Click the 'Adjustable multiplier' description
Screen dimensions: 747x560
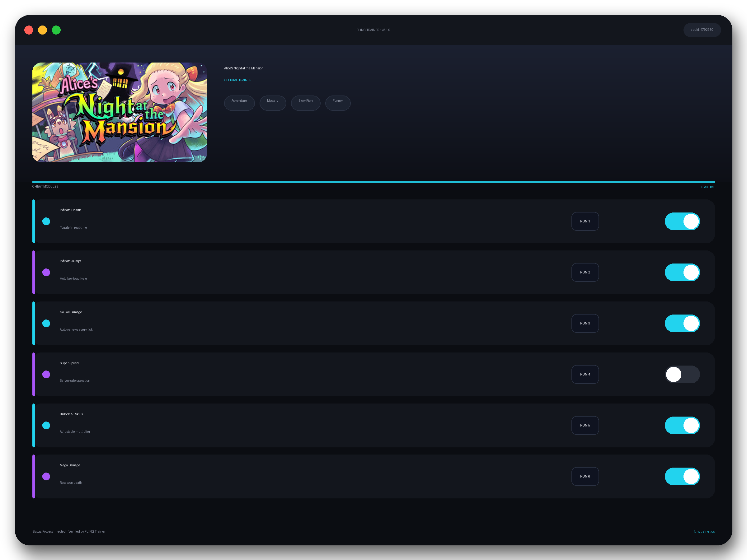pos(75,432)
